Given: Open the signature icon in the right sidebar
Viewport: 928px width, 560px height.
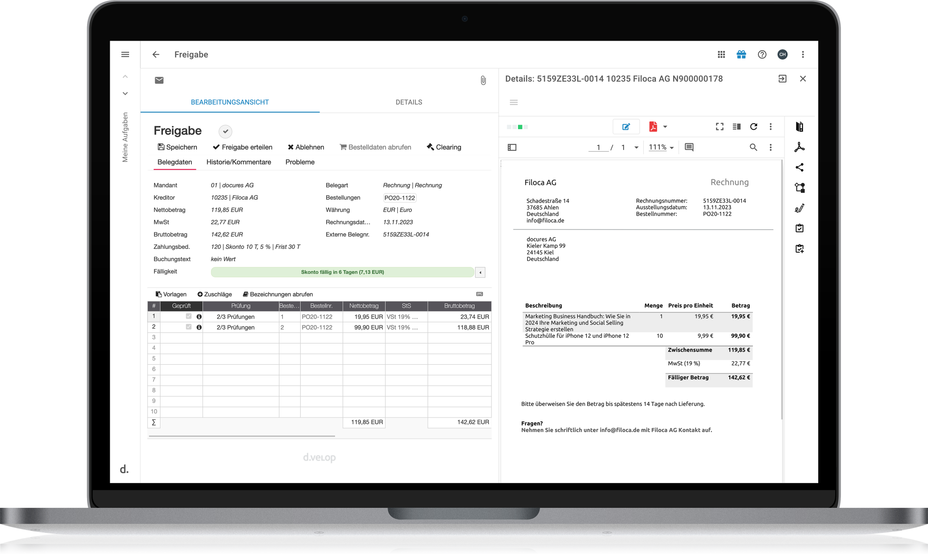Looking at the screenshot, I should coord(800,208).
